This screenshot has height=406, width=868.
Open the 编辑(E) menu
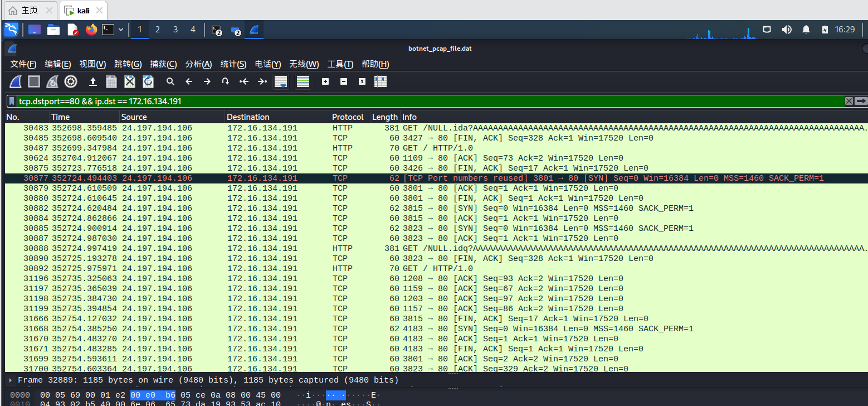(58, 64)
